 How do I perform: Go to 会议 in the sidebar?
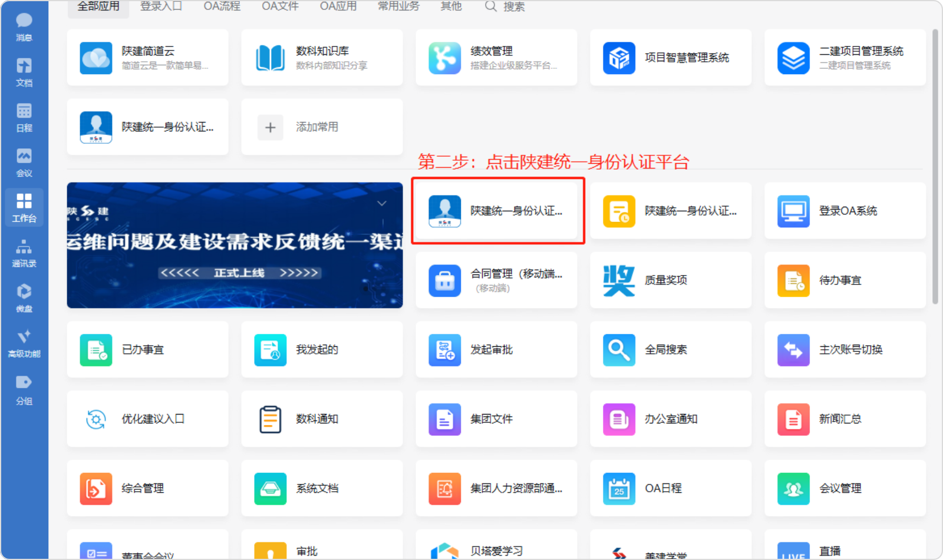[x=24, y=163]
